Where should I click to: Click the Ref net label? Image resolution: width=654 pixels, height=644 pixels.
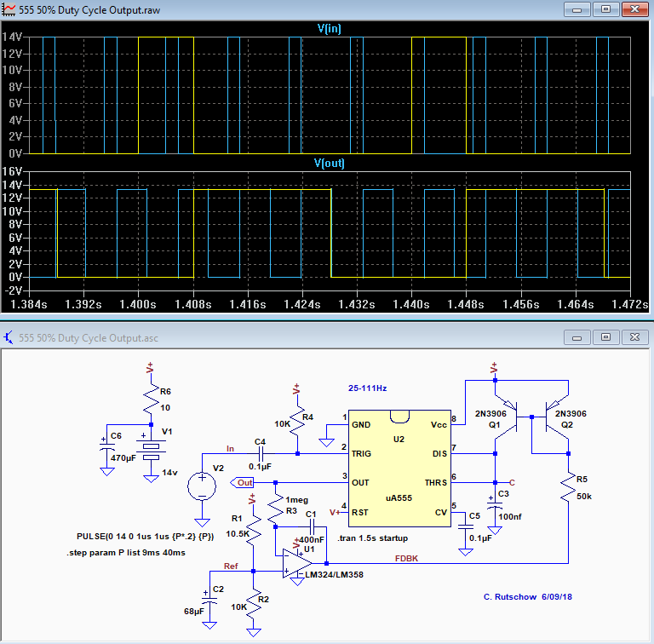pyautogui.click(x=231, y=566)
